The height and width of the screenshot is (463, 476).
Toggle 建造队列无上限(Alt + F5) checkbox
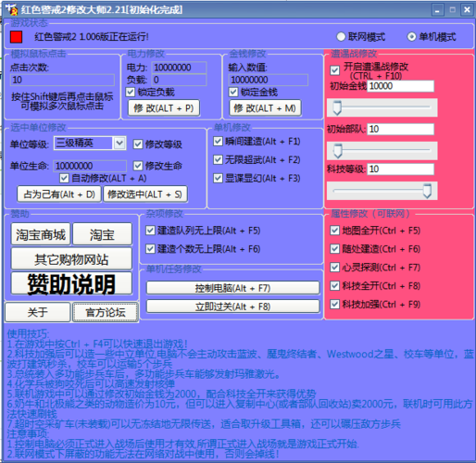pos(150,231)
